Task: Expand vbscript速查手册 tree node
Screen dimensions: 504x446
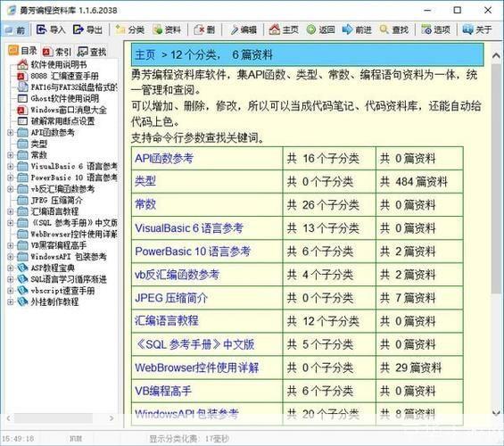Action: [x=11, y=291]
